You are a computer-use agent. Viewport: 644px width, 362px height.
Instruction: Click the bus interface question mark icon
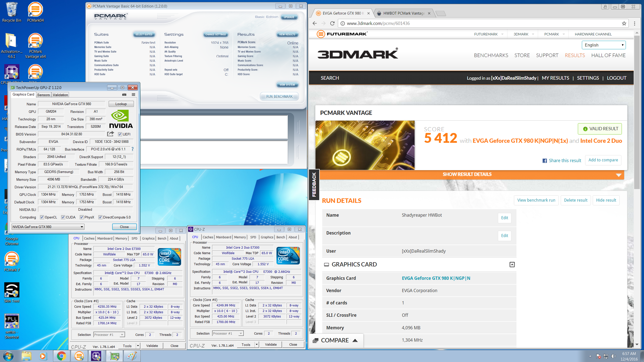[133, 149]
